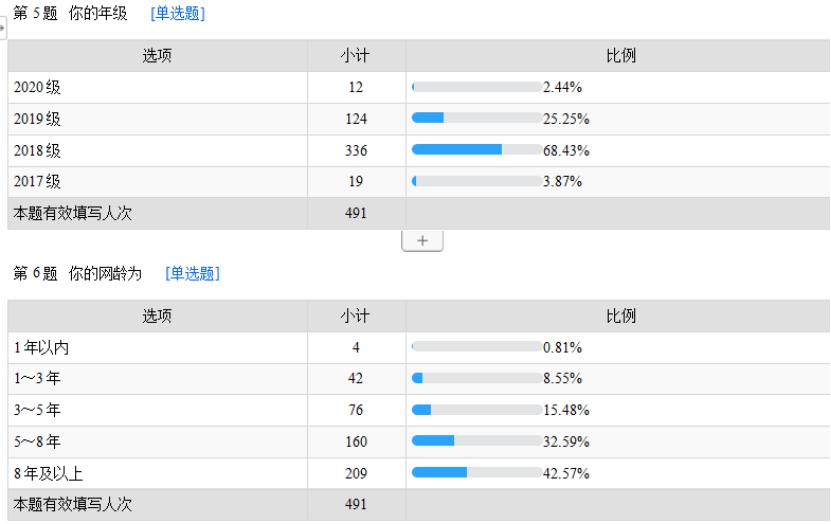Open the collapsed side panel arrow

tap(3, 28)
